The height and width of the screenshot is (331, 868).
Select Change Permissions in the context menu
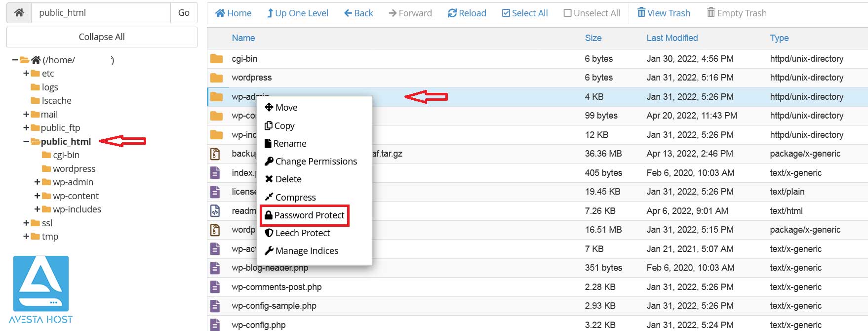click(311, 162)
